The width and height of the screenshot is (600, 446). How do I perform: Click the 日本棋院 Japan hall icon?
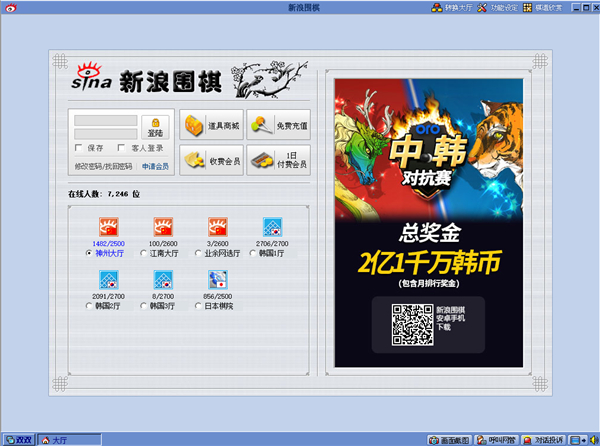point(218,280)
